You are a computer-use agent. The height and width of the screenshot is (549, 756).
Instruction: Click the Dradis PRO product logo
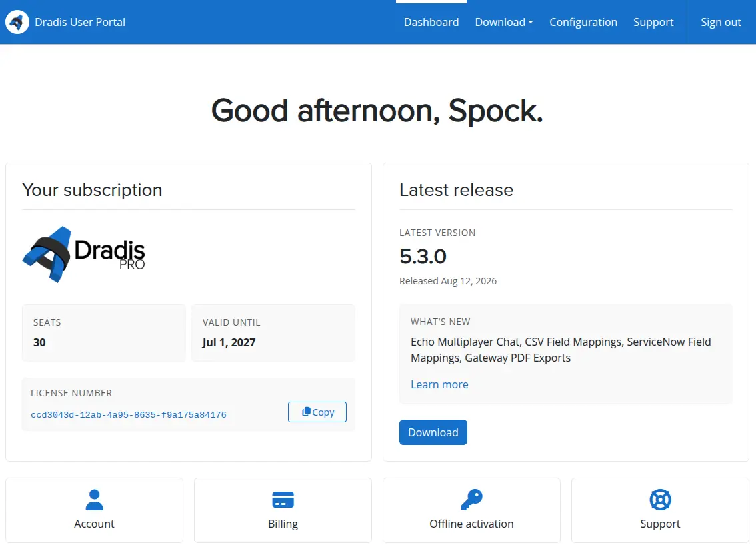click(x=84, y=255)
